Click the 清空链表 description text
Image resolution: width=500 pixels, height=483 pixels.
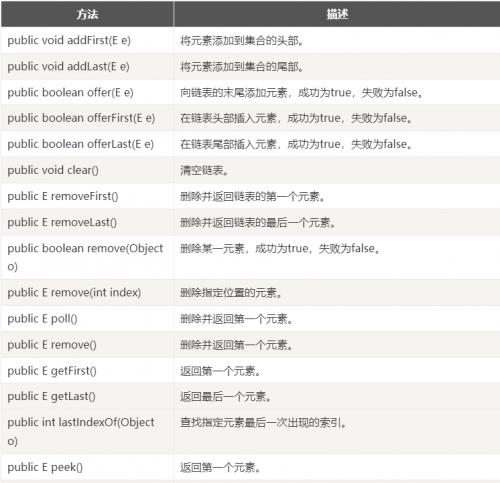pos(204,170)
